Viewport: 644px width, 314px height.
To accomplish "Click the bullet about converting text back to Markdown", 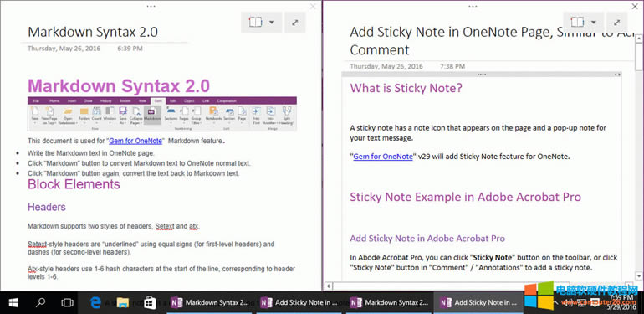I will point(134,173).
